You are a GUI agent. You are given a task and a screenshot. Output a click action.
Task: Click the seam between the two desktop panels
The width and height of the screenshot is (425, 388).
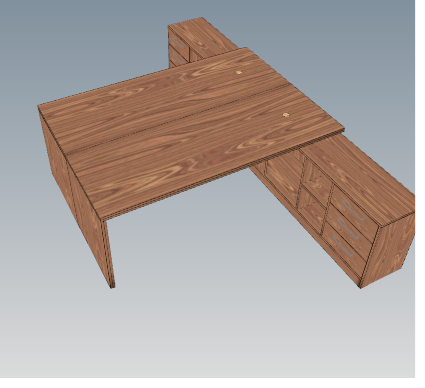click(x=178, y=119)
